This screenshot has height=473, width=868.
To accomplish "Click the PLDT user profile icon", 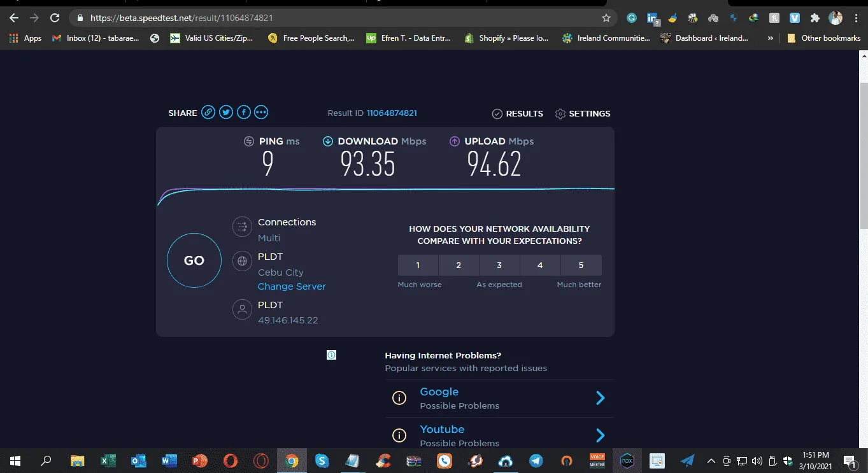I will pos(242,310).
